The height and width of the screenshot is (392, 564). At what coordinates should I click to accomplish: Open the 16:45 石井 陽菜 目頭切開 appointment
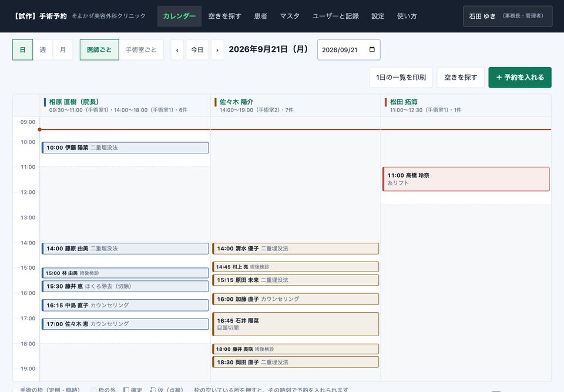(296, 324)
